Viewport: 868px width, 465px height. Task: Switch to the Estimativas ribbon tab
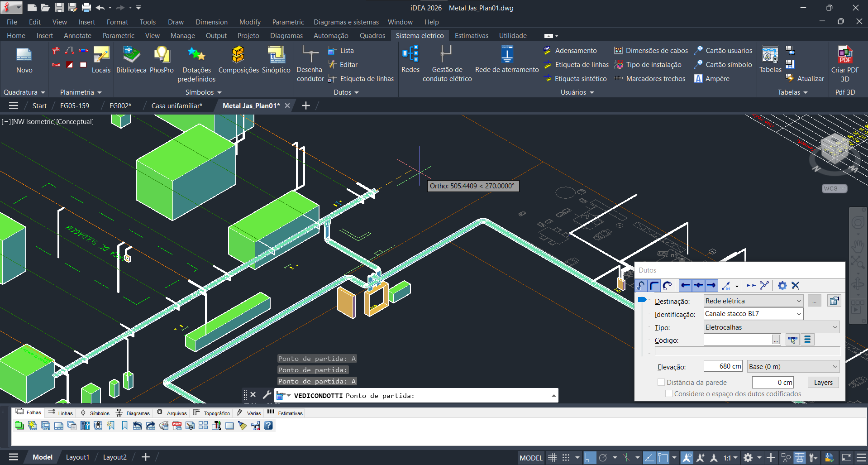471,35
